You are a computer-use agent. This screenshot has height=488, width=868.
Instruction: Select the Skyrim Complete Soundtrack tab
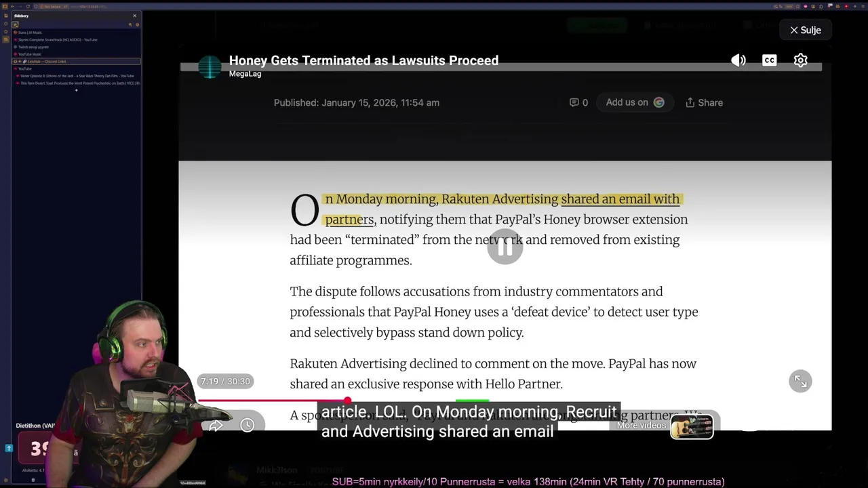[76, 40]
